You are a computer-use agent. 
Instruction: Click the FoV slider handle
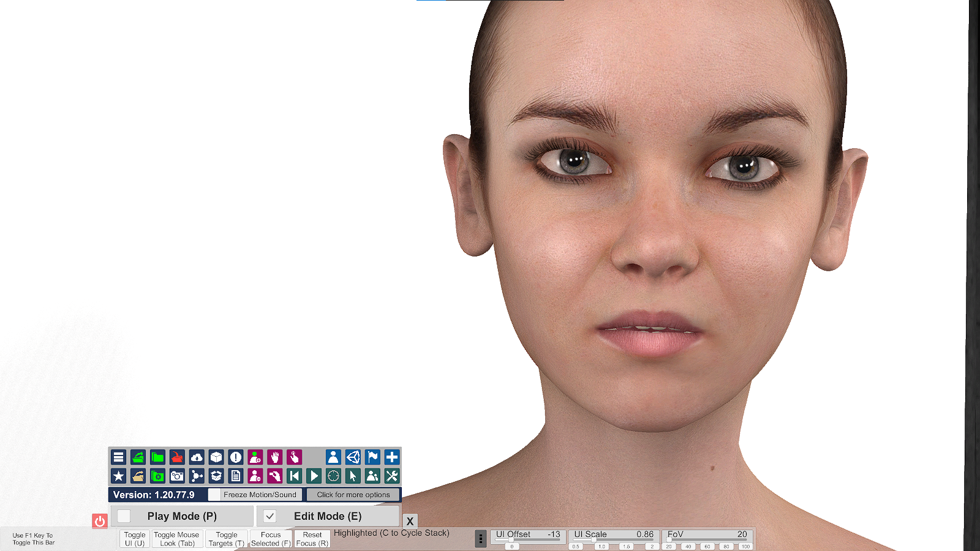point(670,539)
